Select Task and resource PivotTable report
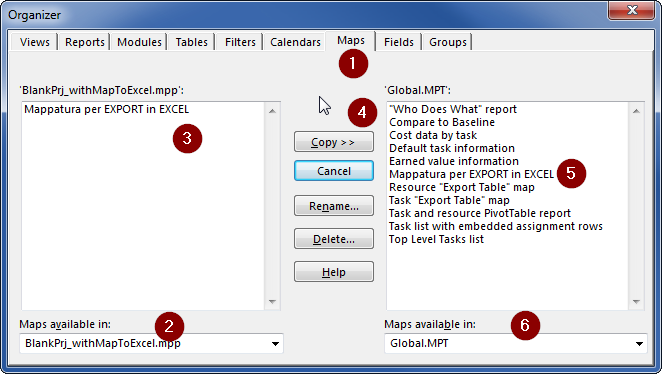The image size is (662, 374). [x=480, y=213]
